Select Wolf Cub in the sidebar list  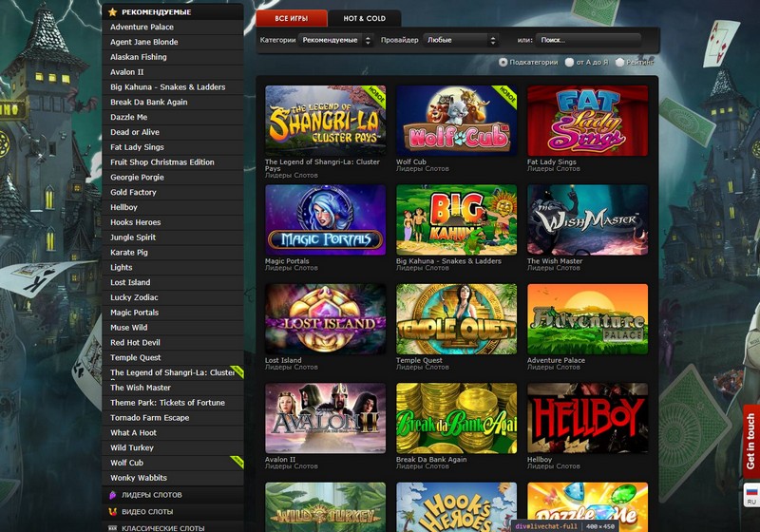point(173,463)
